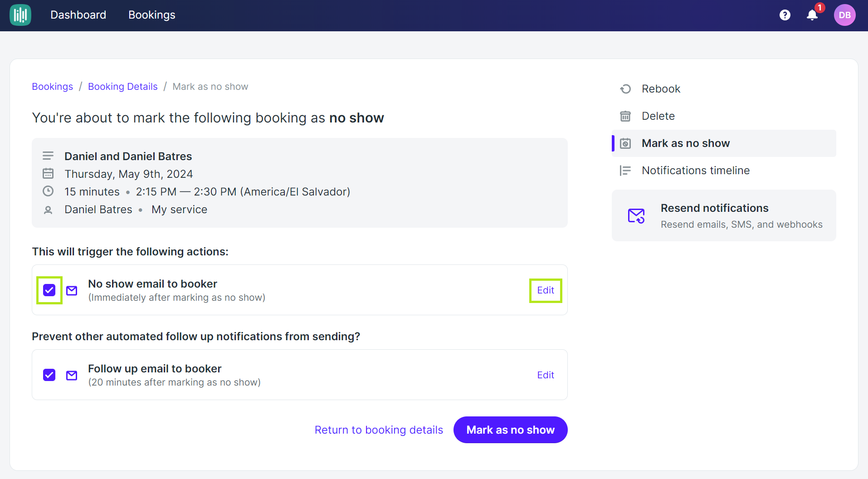868x479 pixels.
Task: Confirm with the Mark as no show button
Action: coord(511,430)
